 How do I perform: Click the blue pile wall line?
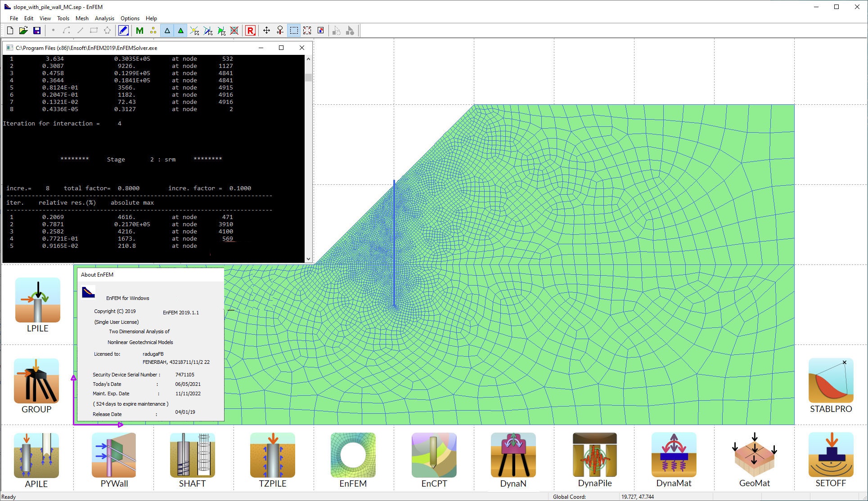[394, 243]
